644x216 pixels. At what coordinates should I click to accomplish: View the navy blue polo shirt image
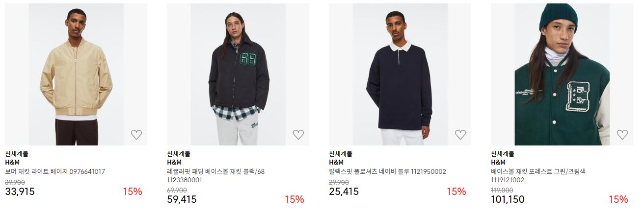coord(400,74)
